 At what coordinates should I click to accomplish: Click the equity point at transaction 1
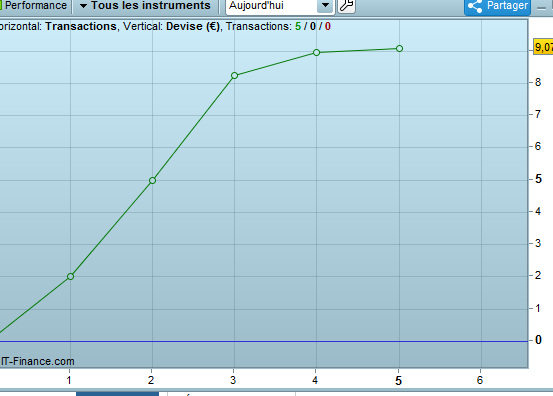click(x=71, y=276)
